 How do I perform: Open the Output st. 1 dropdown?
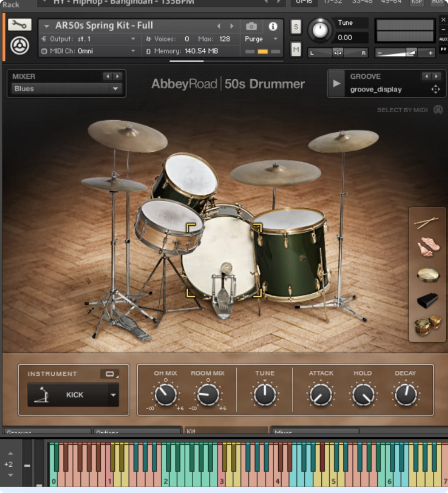[x=89, y=39]
